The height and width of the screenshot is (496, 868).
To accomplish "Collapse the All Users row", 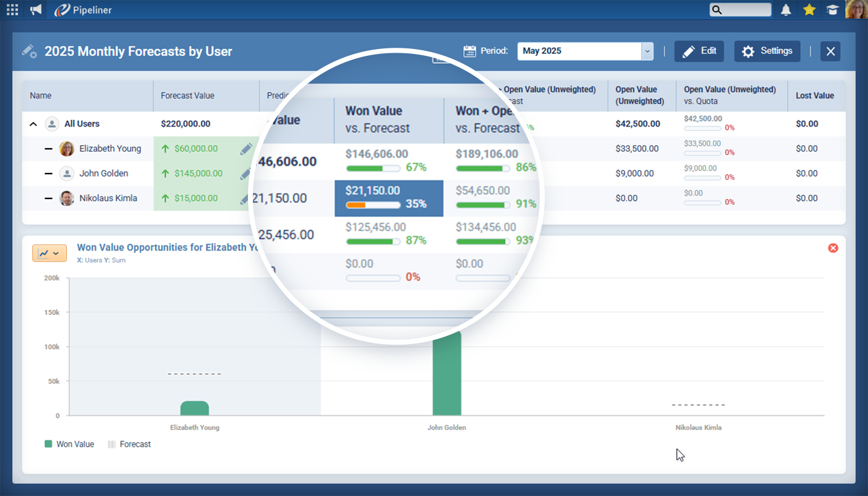I will coord(33,124).
